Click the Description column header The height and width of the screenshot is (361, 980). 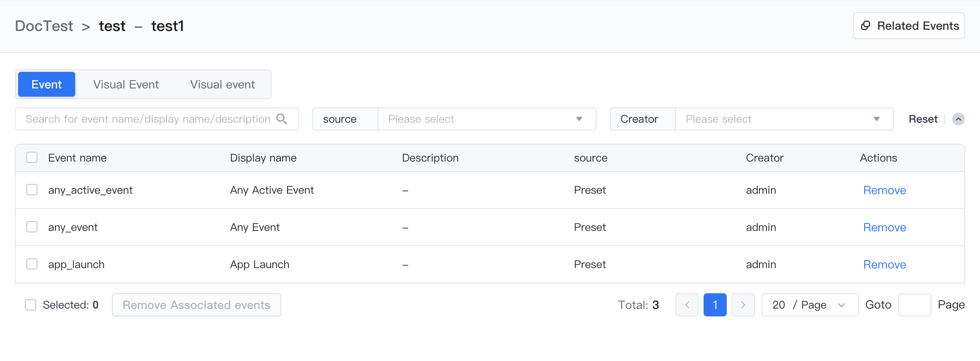click(x=430, y=158)
